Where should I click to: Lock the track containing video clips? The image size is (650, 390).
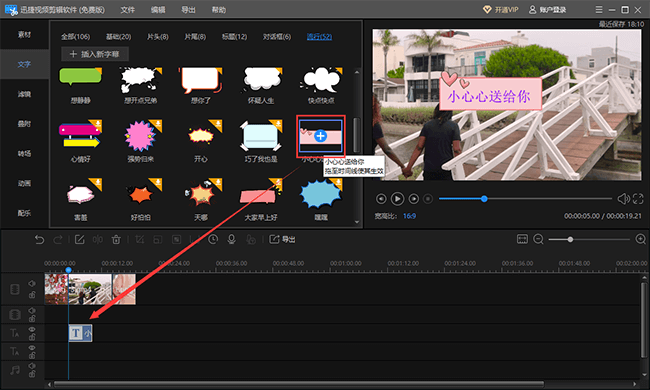[x=32, y=295]
